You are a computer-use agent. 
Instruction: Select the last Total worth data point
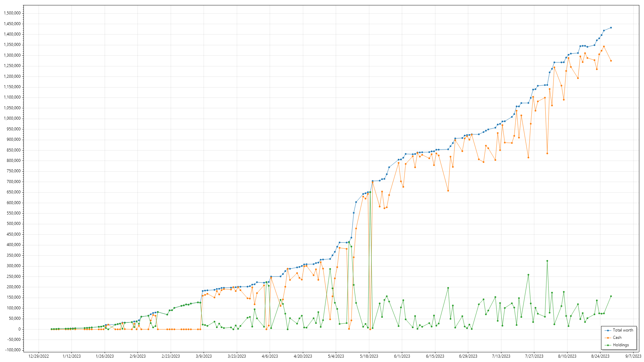coord(611,28)
